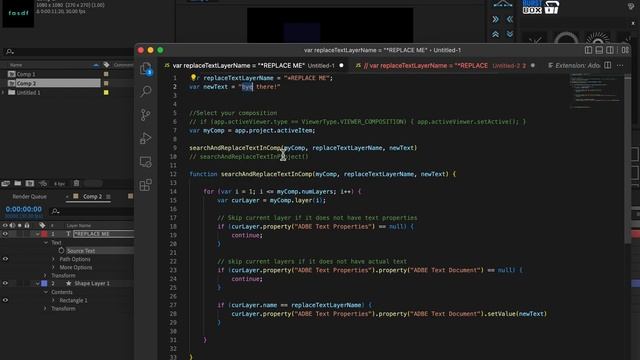Expand Rectangle 1

tap(53, 300)
